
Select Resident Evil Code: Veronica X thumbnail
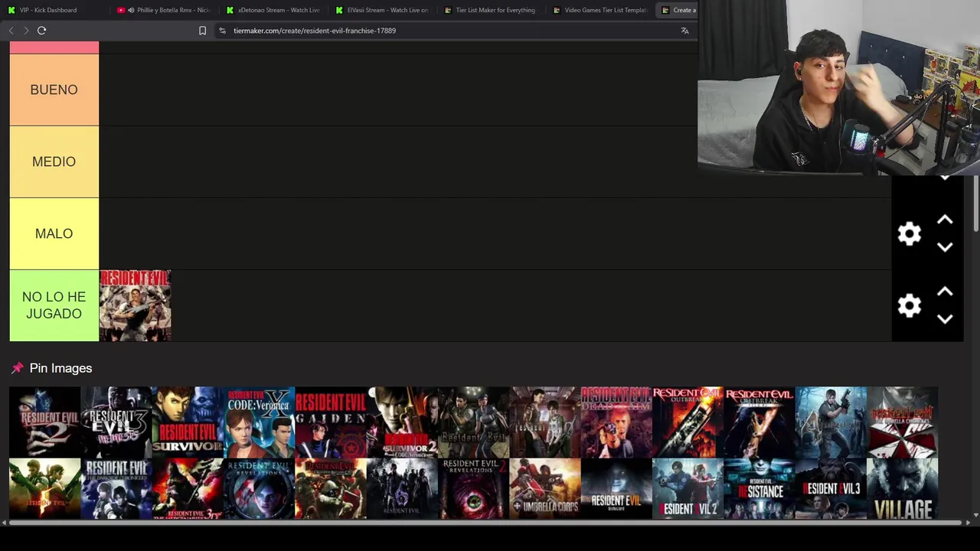coord(260,422)
